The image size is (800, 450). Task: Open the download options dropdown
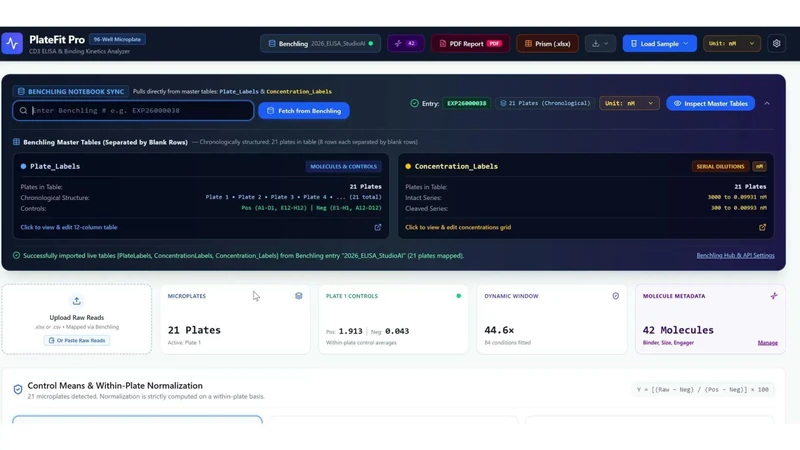(601, 44)
